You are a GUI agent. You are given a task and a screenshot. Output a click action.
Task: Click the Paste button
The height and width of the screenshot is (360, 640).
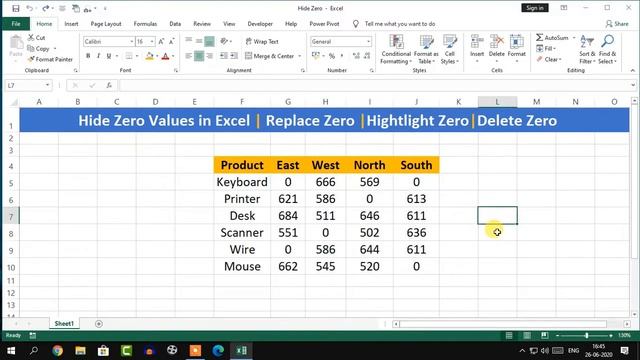pyautogui.click(x=16, y=48)
